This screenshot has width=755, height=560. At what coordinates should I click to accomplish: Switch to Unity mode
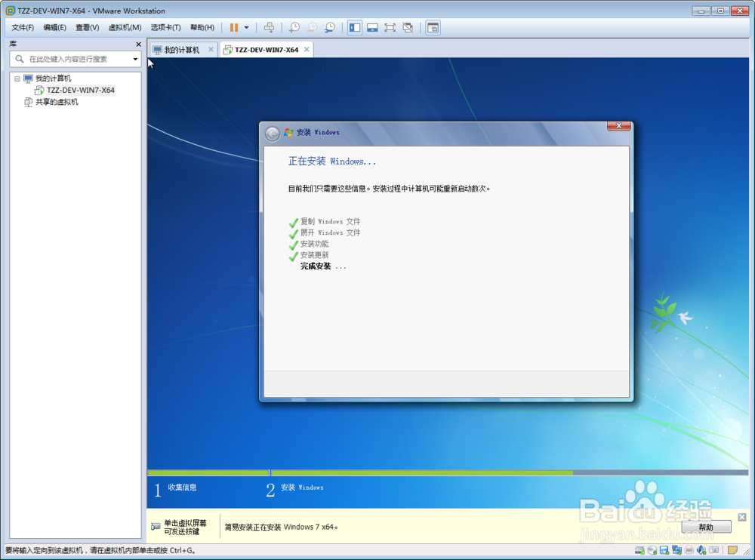408,27
